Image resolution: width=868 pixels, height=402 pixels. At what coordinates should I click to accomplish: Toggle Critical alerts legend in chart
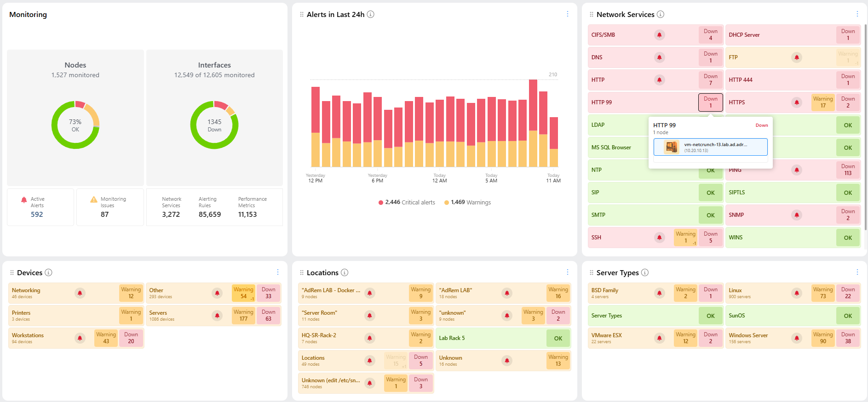click(407, 202)
